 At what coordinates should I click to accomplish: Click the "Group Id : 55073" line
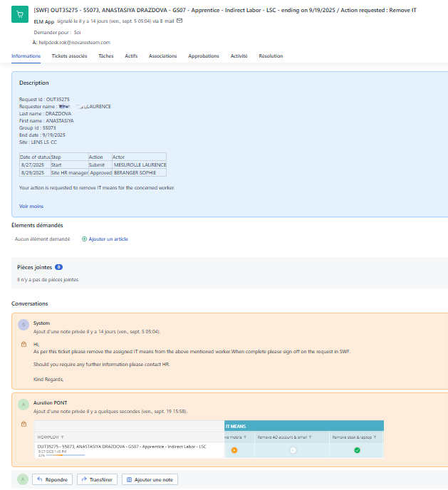pyautogui.click(x=38, y=127)
